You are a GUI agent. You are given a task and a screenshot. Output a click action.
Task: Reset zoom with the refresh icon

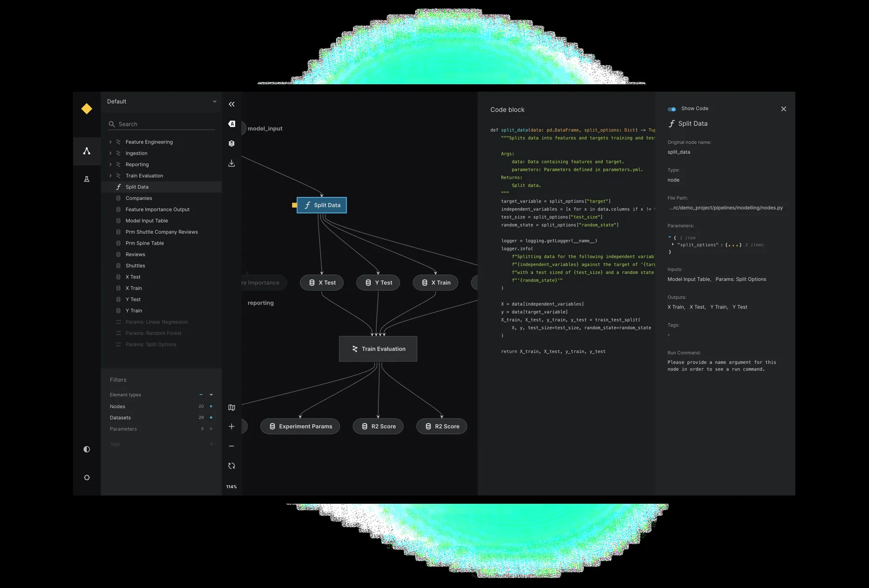[x=232, y=466]
